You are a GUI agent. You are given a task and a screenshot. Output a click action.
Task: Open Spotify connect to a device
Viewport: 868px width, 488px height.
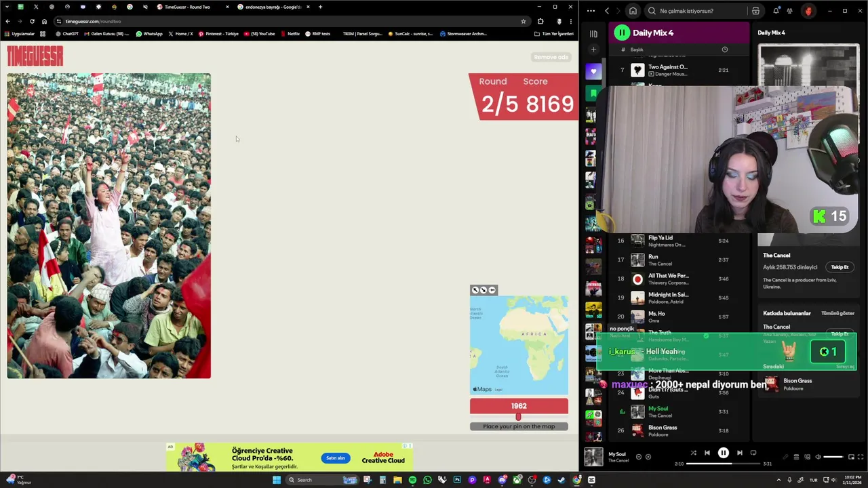coord(806,457)
